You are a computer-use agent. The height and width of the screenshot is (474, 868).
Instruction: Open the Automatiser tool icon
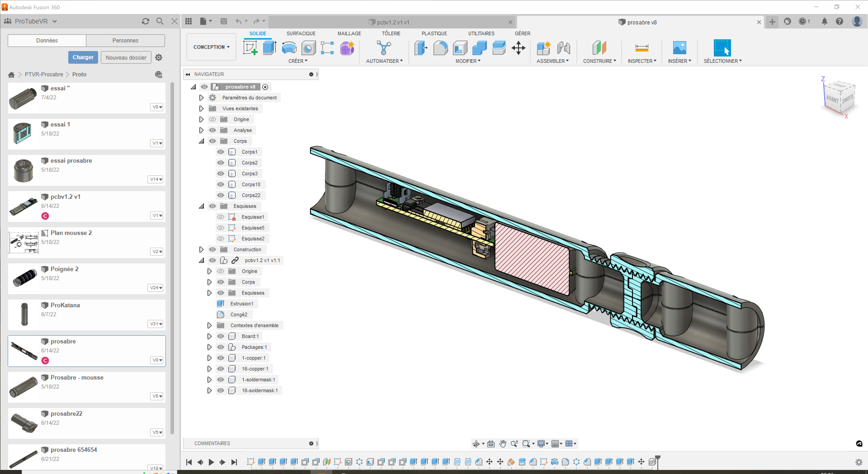384,47
